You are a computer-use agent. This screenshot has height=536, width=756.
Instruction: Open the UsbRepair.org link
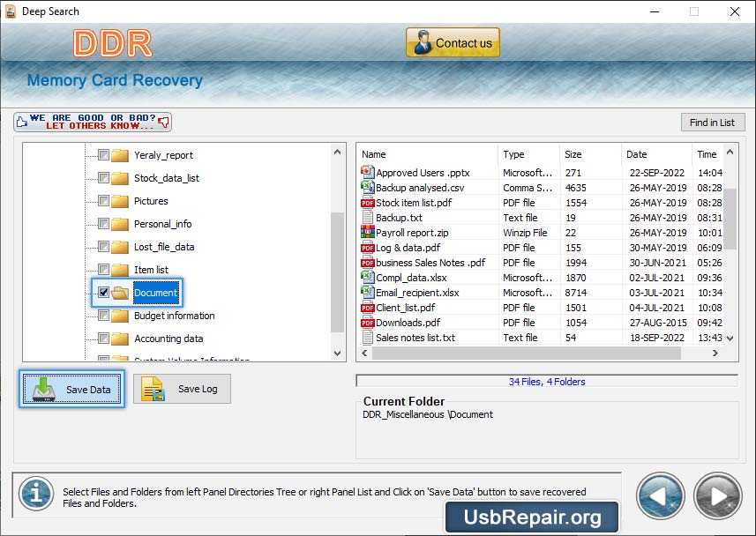coord(532,517)
